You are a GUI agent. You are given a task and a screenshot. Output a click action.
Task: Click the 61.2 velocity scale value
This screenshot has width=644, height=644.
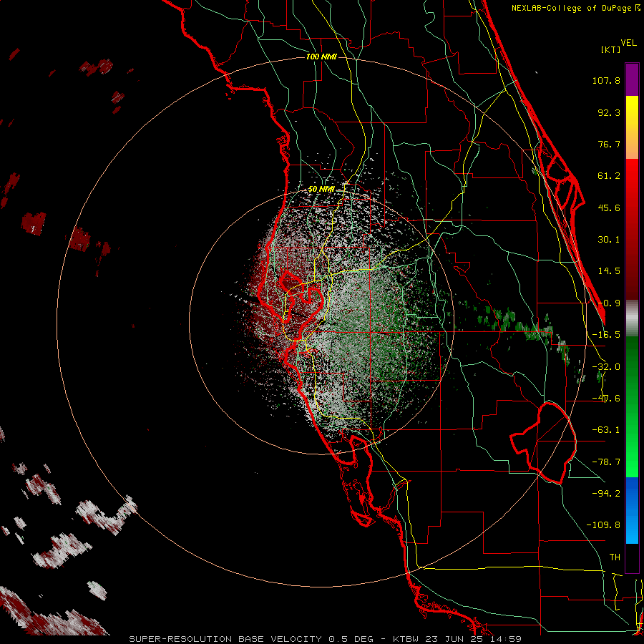(x=609, y=176)
